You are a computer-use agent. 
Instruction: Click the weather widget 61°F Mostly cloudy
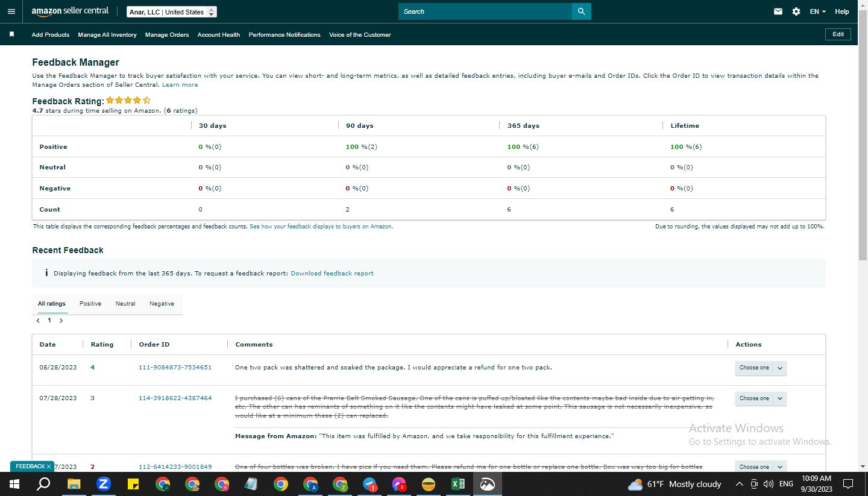click(675, 484)
